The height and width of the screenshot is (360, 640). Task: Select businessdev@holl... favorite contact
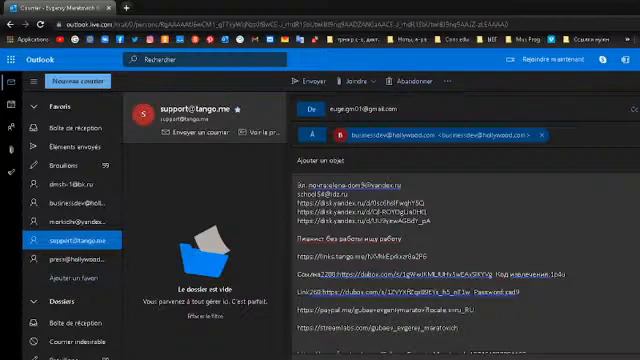click(72, 203)
